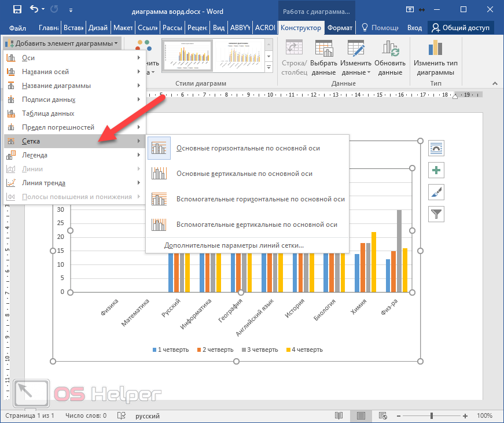The image size is (504, 423).
Task: Click Layout Options icon beside chart
Action: click(436, 148)
